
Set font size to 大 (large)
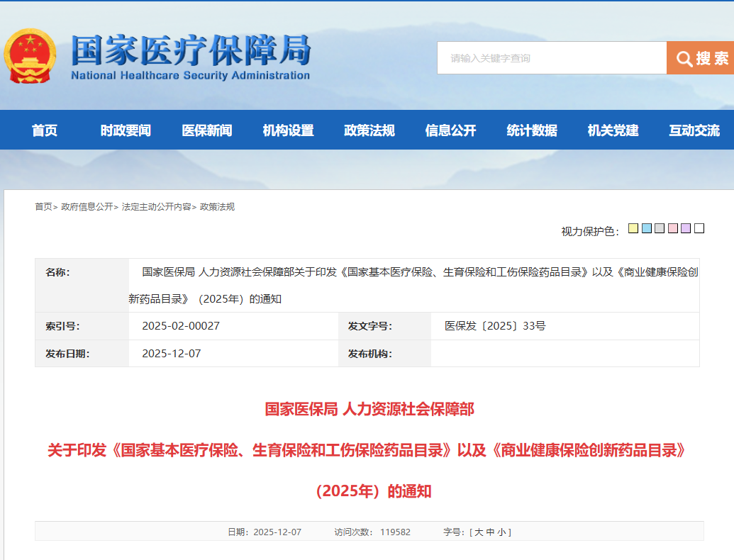479,532
